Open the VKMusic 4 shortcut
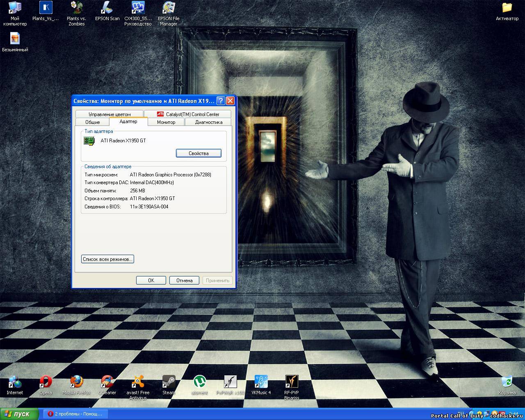 261,385
